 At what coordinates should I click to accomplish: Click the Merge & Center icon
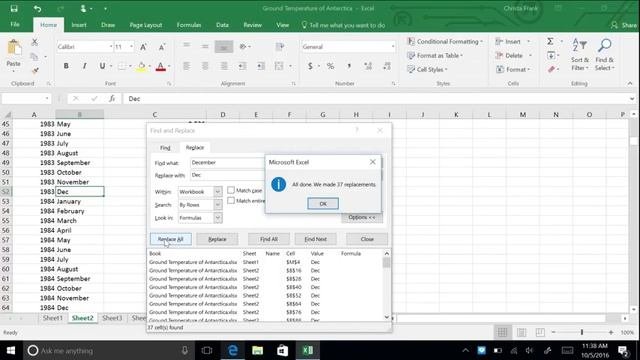[279, 66]
